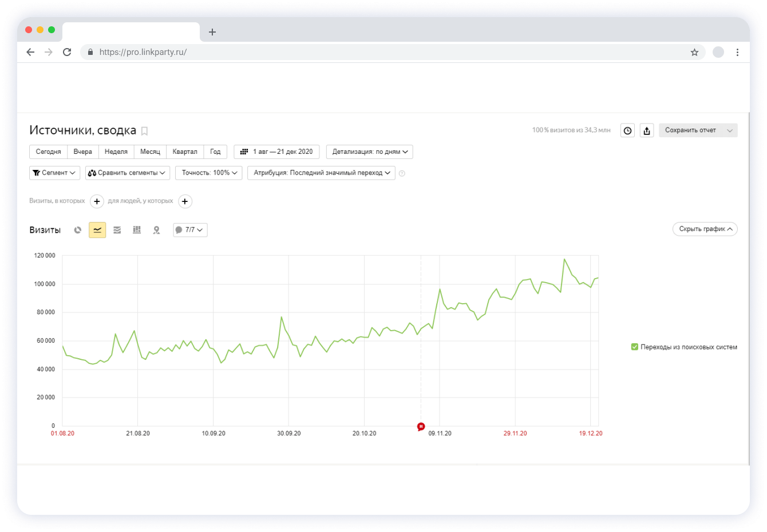Switch to pie chart view
This screenshot has width=767, height=532.
[x=78, y=230]
